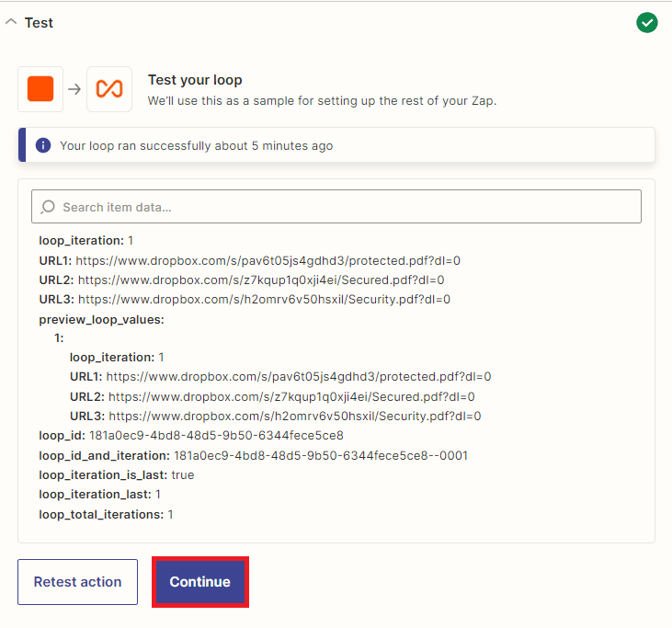Click the green checkmark status icon

pos(647,22)
